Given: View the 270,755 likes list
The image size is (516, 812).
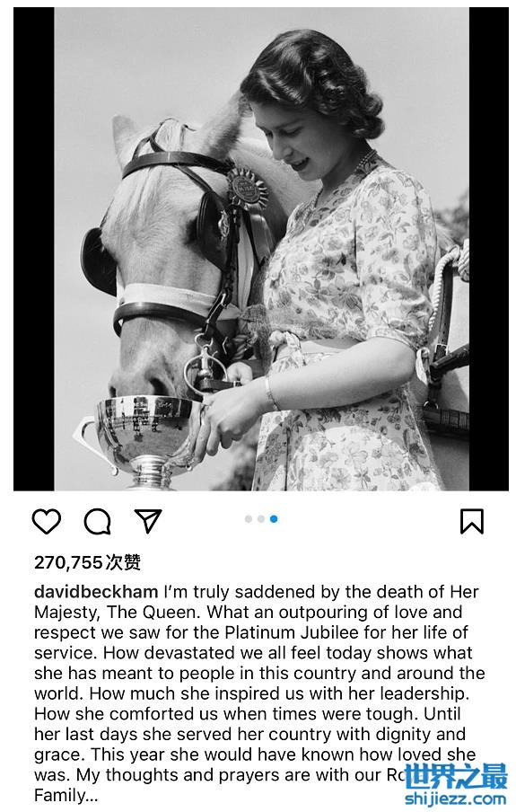Looking at the screenshot, I should coord(87,562).
